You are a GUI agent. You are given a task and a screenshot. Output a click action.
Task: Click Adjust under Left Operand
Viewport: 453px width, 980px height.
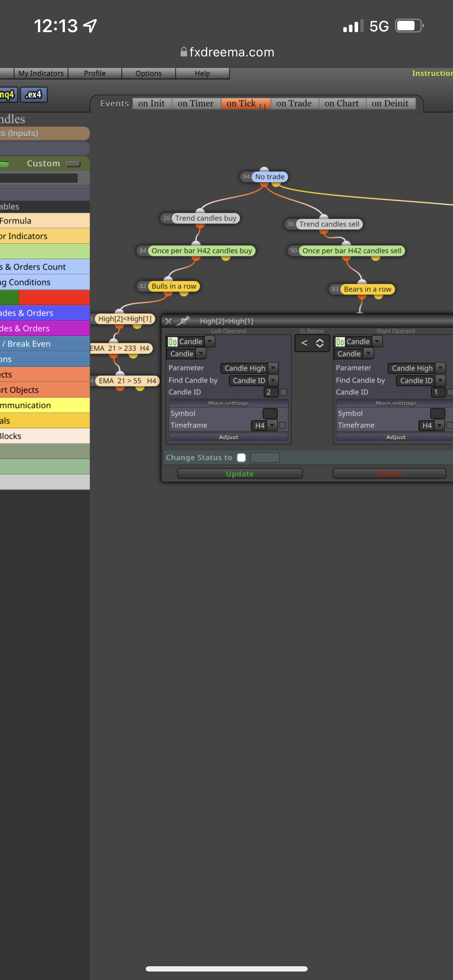(x=229, y=437)
